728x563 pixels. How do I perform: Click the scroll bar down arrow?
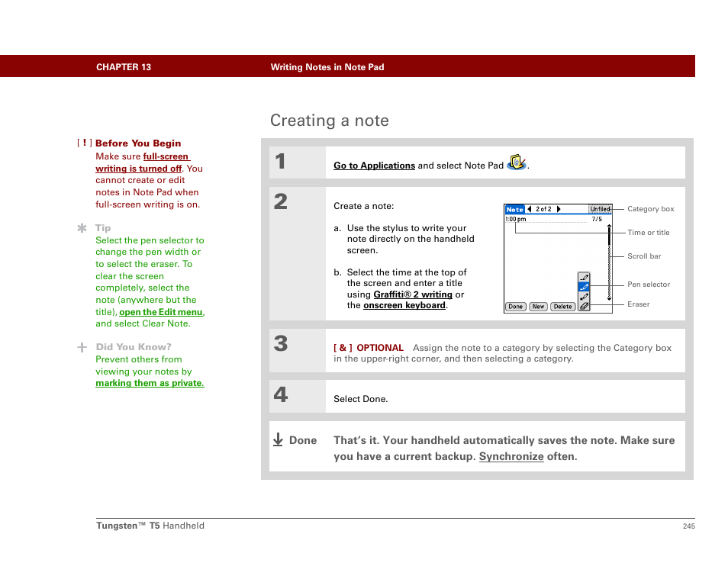[609, 299]
